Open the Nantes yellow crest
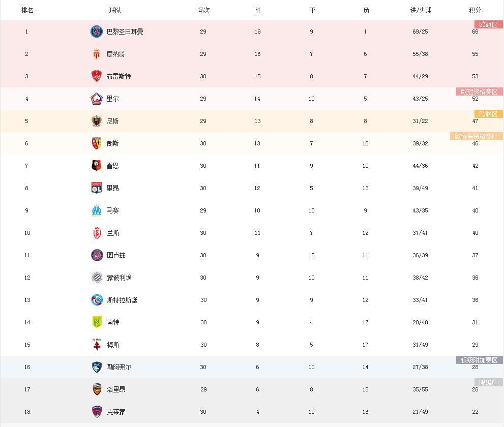 [97, 322]
